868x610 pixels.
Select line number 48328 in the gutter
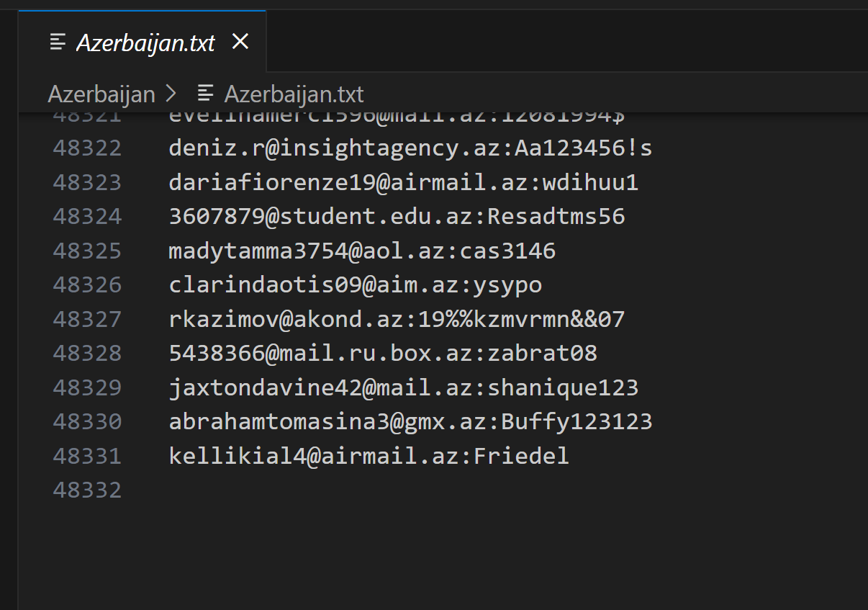[x=87, y=354]
